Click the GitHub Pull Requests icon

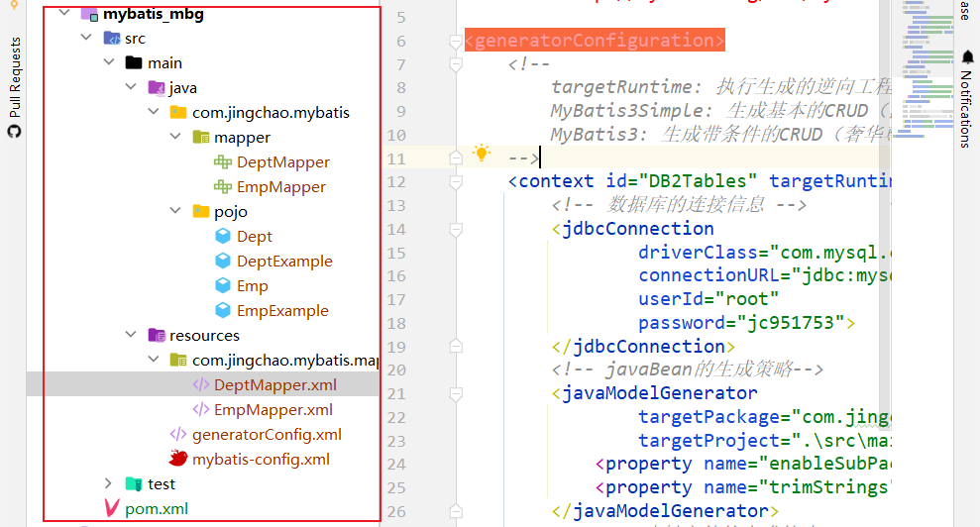[x=14, y=132]
